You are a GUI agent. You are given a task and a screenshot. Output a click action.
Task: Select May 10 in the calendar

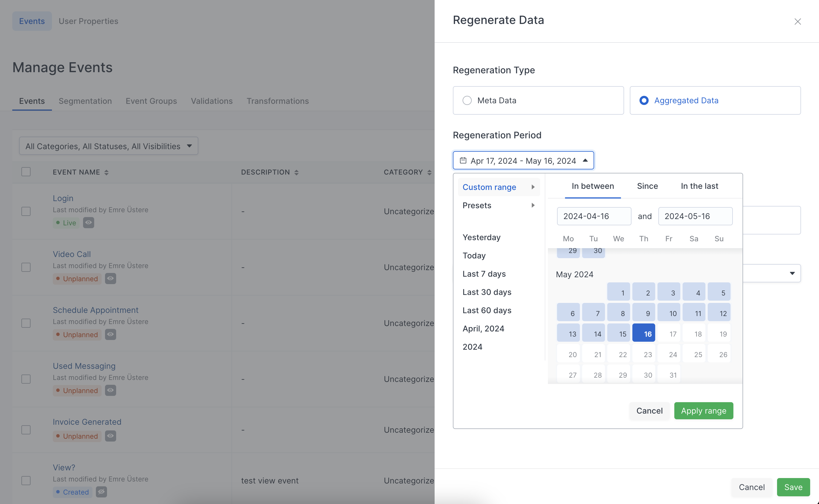(x=669, y=312)
